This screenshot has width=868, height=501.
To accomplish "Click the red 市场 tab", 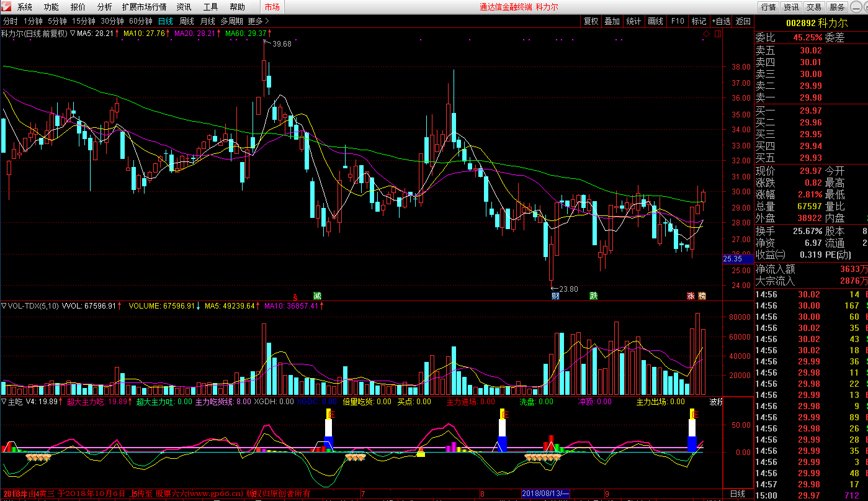I will tap(272, 7).
